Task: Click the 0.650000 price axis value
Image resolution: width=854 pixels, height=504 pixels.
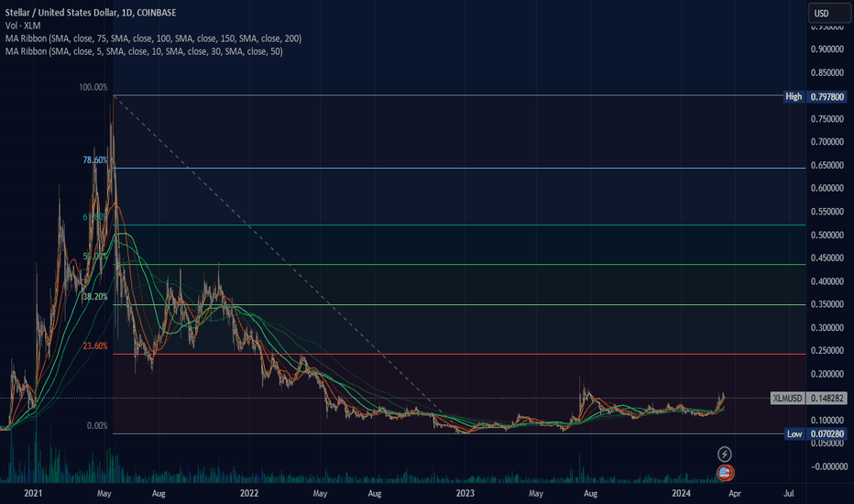Action: click(827, 165)
